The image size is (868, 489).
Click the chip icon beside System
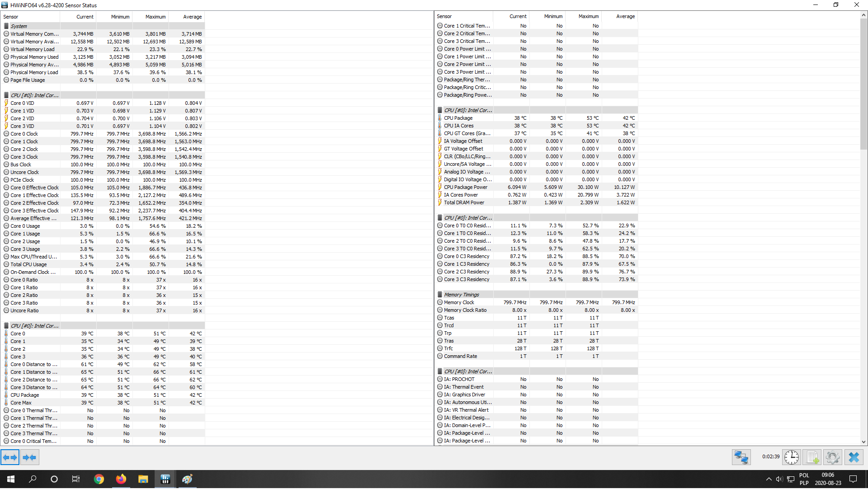[x=6, y=26]
